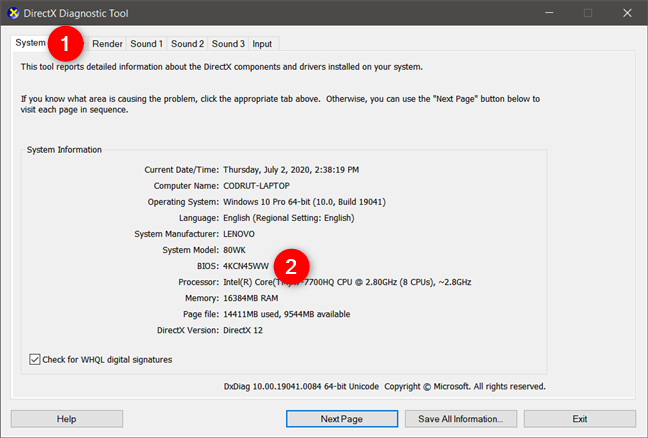Click the page file 14411MB used value
The width and height of the screenshot is (648, 438).
[x=286, y=314]
